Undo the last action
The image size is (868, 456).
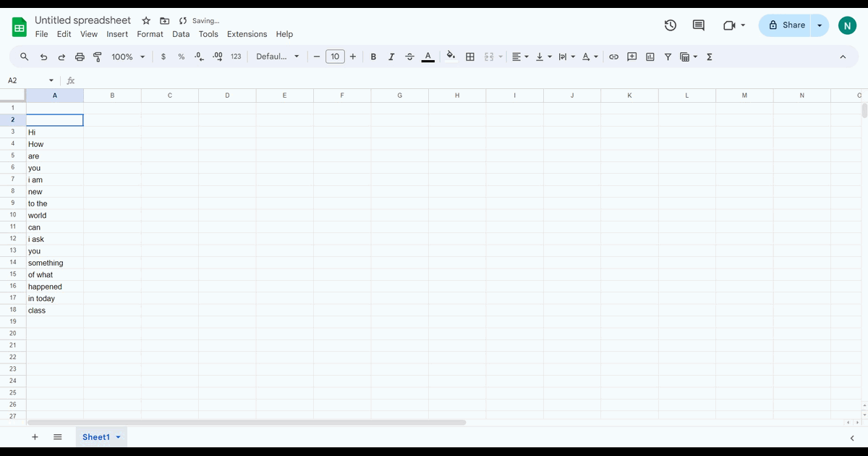(x=43, y=56)
